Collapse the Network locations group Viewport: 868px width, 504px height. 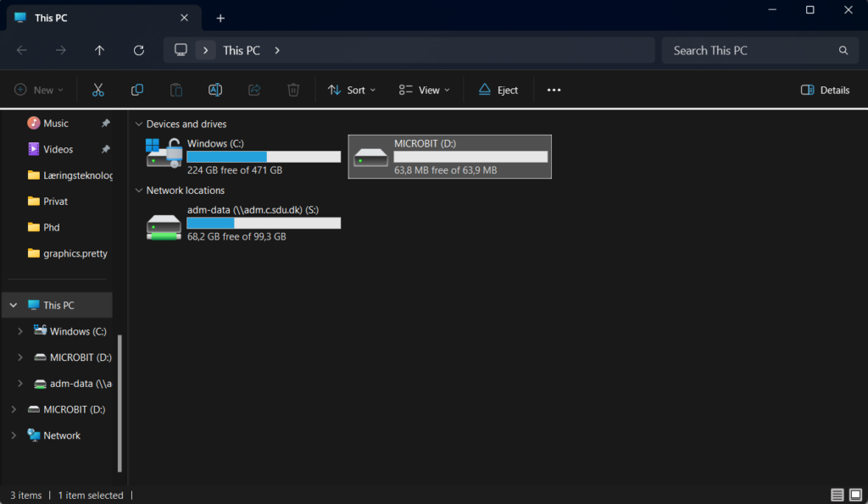[138, 191]
